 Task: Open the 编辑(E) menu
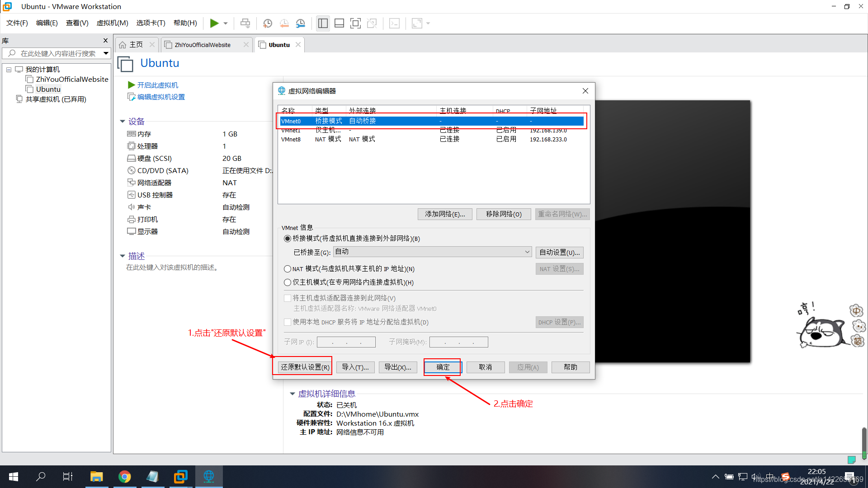(47, 23)
